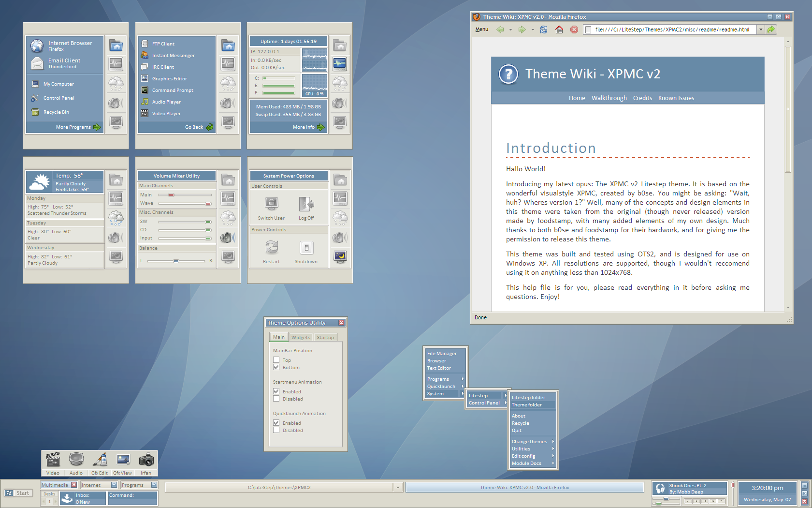Select the monitor graph icon in the Uptime widget
The width and height of the screenshot is (812, 508).
point(340,63)
